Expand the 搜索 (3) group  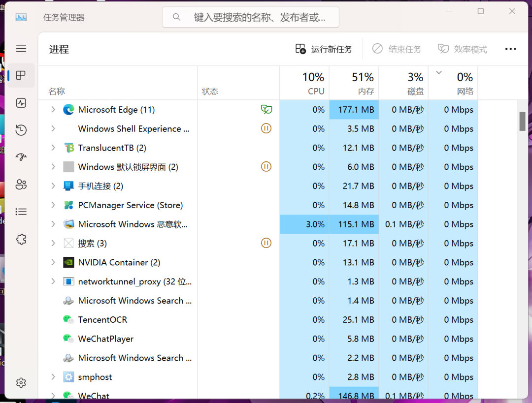pos(53,243)
